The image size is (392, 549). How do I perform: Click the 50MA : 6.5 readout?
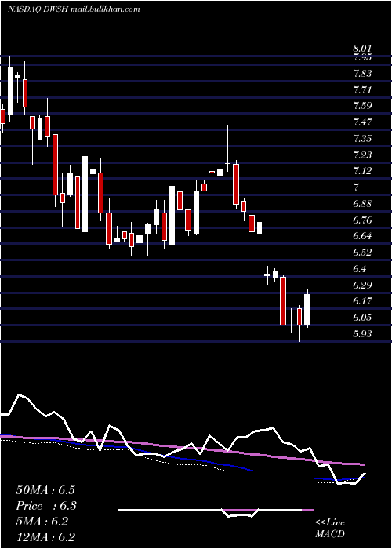pyautogui.click(x=45, y=490)
